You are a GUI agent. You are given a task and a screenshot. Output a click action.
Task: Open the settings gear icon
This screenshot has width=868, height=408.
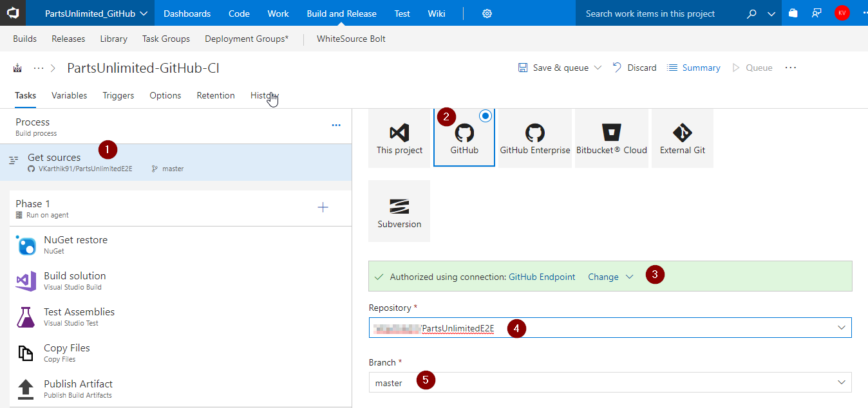tap(487, 14)
